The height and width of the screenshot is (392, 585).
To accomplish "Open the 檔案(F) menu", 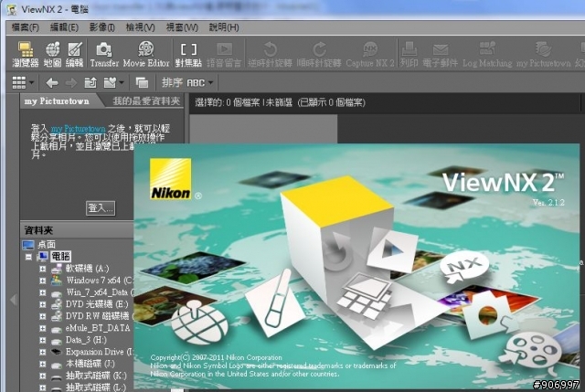I will pos(26,27).
